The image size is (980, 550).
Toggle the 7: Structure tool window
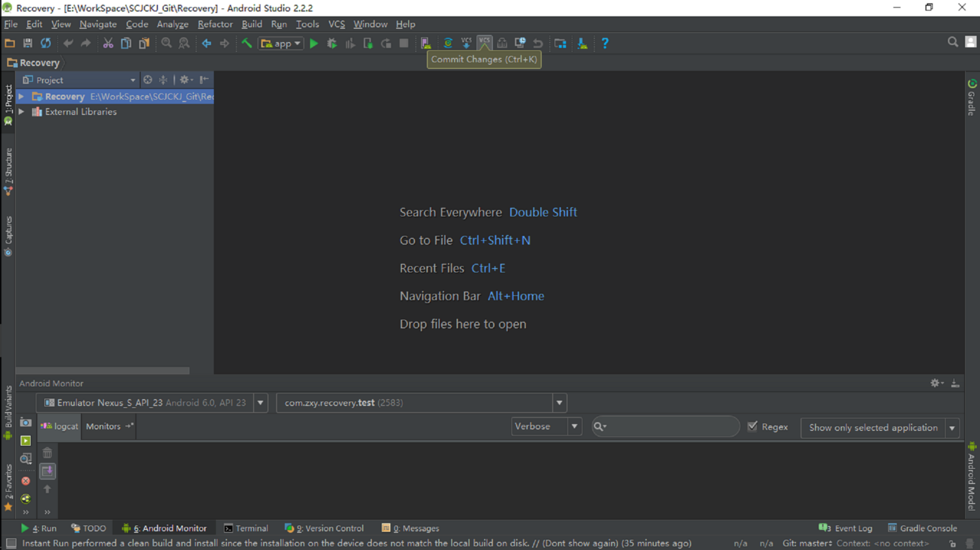point(8,171)
